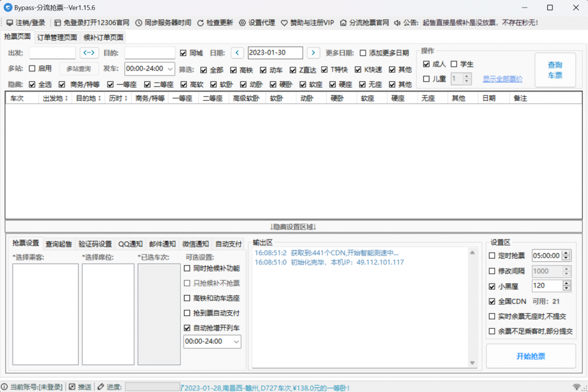Click the 输出区 scrollbar down arrow
This screenshot has height=392, width=588.
473,363
